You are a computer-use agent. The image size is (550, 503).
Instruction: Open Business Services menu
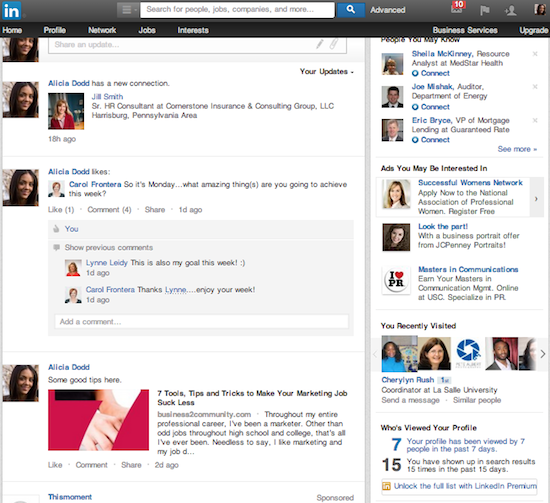tap(465, 30)
